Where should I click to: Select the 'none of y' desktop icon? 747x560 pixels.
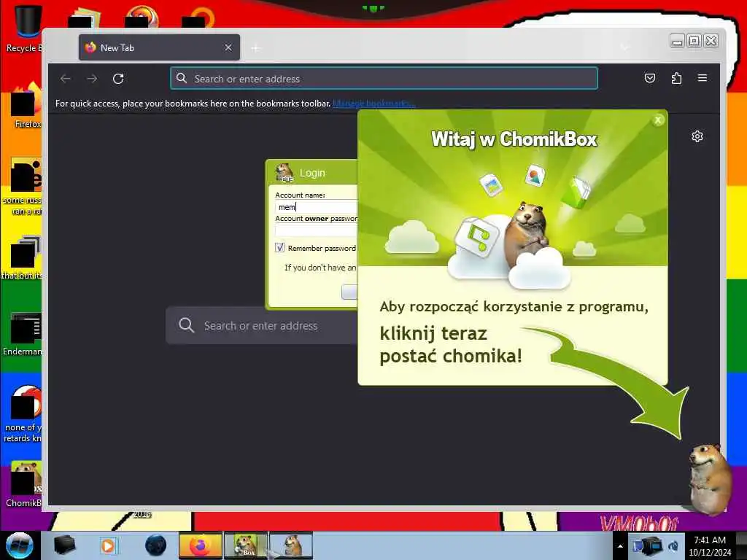click(x=23, y=413)
